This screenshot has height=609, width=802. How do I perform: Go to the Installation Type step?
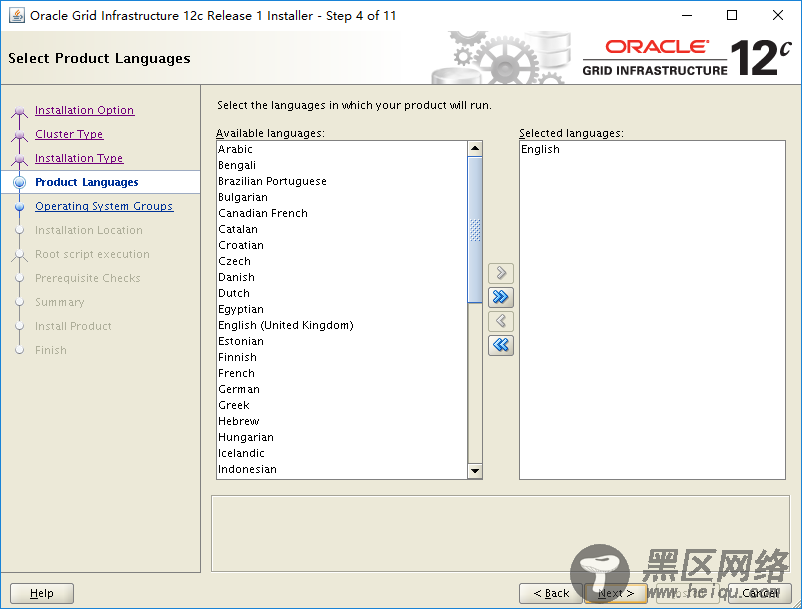point(79,158)
